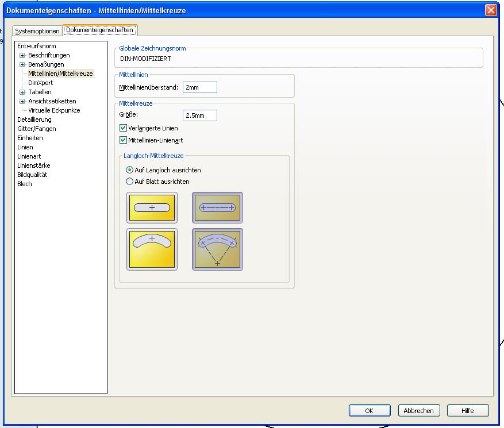This screenshot has height=428, width=504.
Task: Open Hilfe for this dialog
Action: [467, 410]
